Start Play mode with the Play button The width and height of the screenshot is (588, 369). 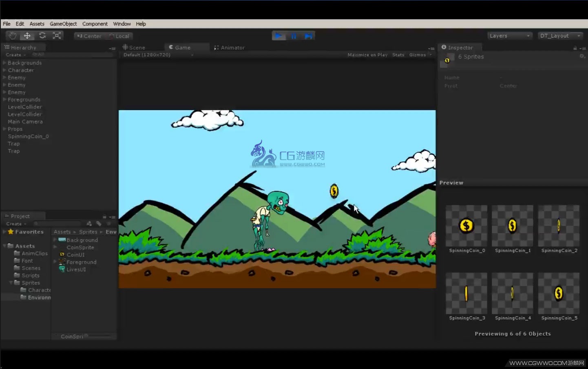click(x=279, y=36)
